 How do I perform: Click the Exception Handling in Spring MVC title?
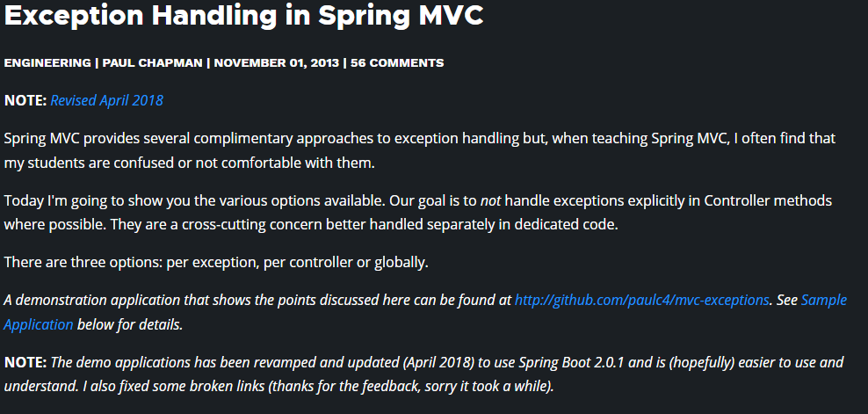(243, 16)
